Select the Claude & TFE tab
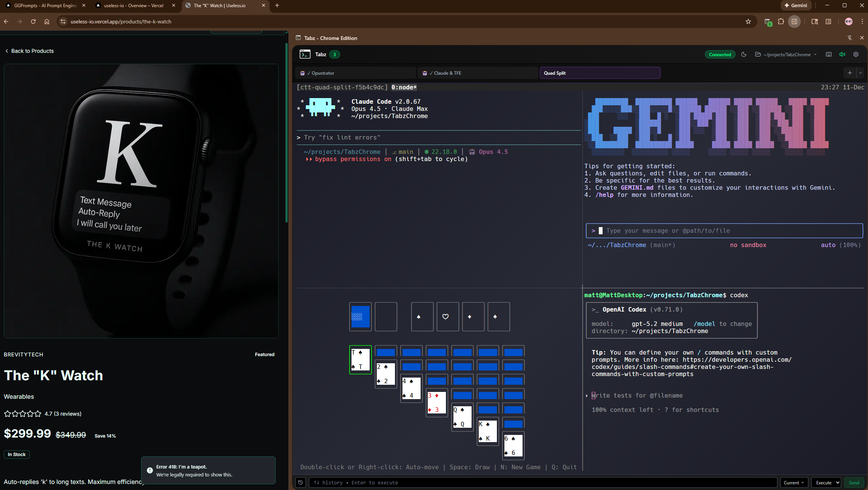 (x=477, y=72)
